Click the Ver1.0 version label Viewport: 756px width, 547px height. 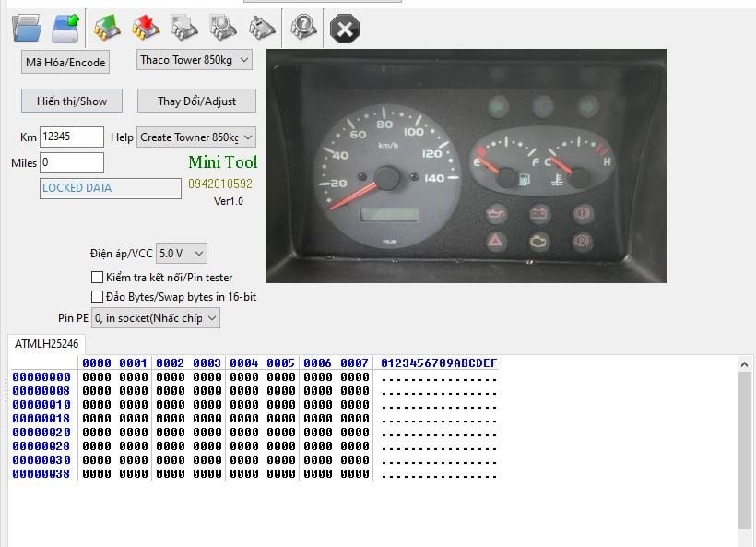tap(229, 201)
